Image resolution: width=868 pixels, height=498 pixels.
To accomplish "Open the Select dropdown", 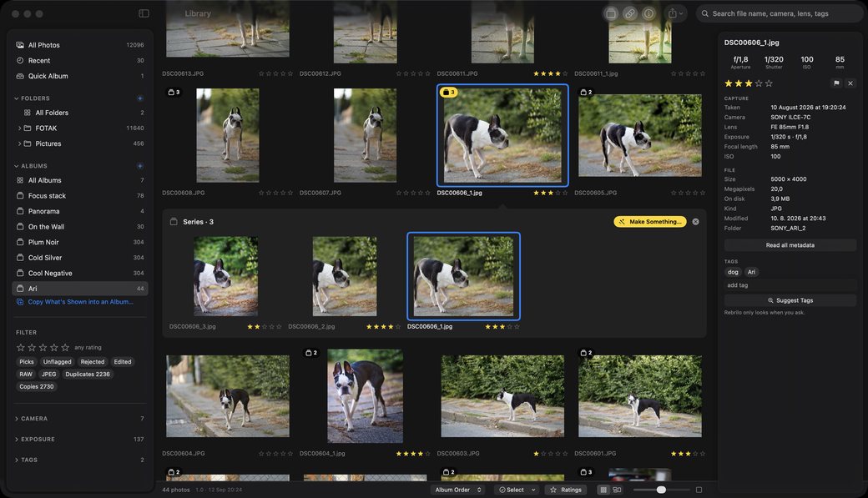I will click(x=517, y=490).
